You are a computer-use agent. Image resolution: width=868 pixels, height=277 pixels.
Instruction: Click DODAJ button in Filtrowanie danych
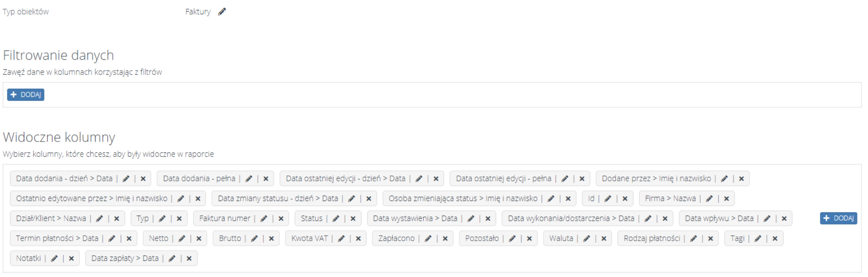point(25,95)
